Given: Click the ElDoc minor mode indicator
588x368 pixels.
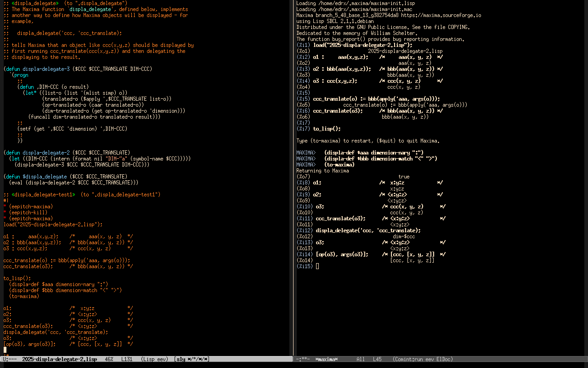Looking at the screenshot, I should point(445,359).
